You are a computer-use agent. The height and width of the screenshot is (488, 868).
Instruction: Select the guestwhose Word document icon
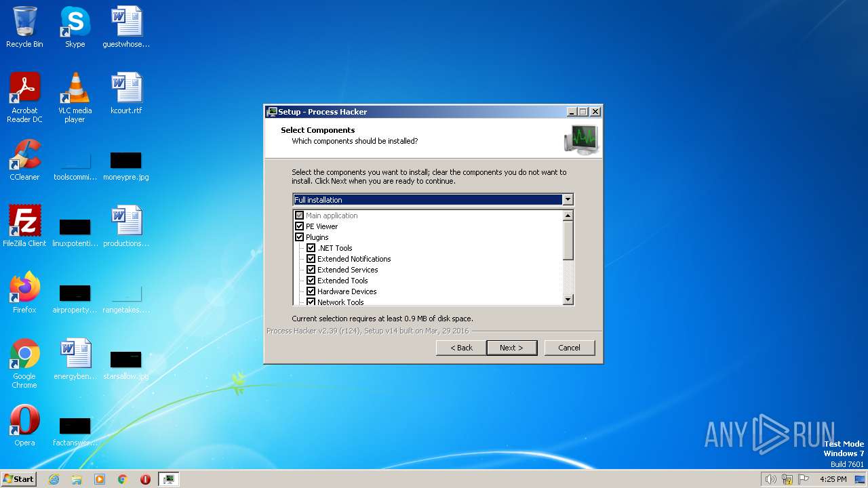(x=126, y=27)
